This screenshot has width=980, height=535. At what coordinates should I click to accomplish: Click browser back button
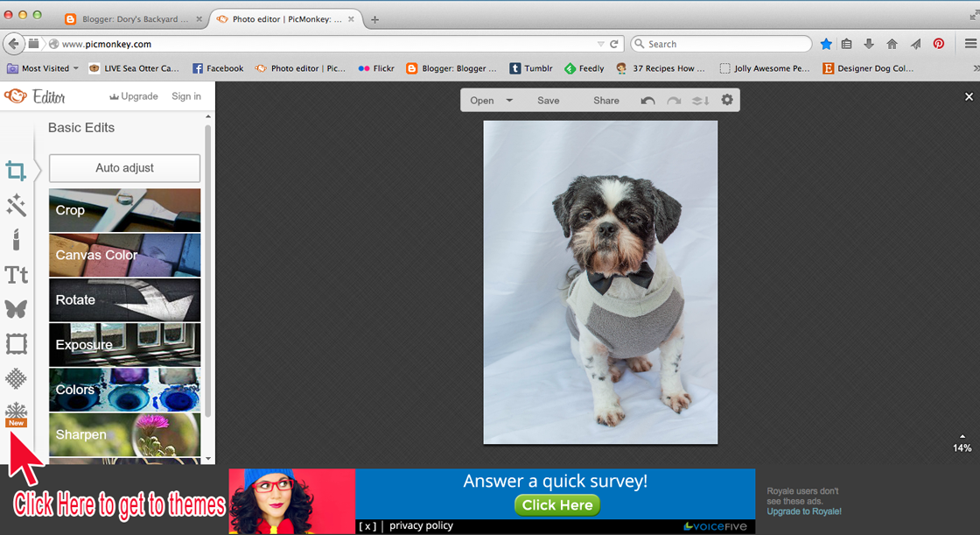coord(14,44)
